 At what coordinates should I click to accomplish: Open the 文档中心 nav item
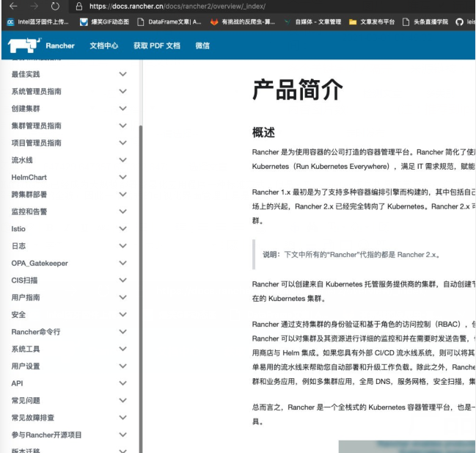(x=104, y=46)
